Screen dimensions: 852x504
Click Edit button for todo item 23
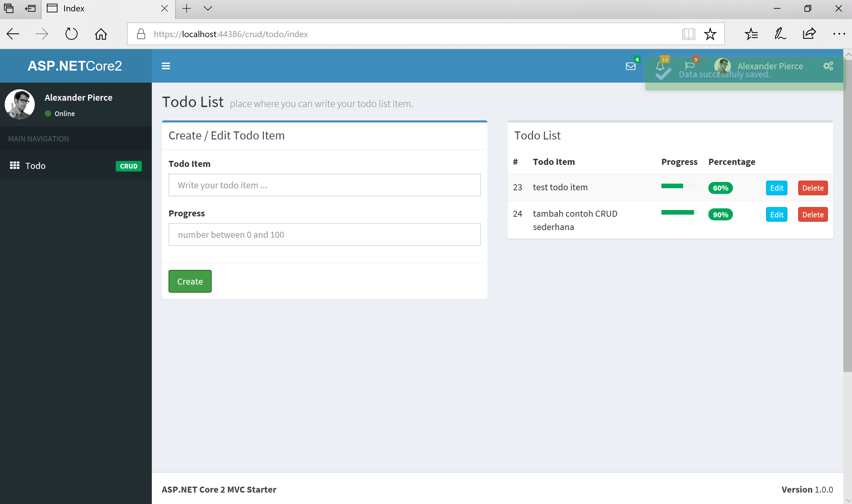click(x=776, y=187)
